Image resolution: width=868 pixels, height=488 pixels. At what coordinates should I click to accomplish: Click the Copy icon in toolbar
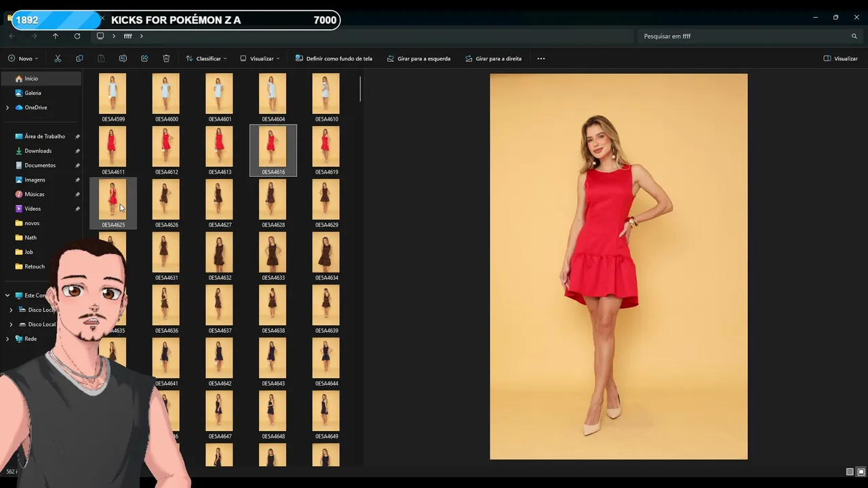79,58
